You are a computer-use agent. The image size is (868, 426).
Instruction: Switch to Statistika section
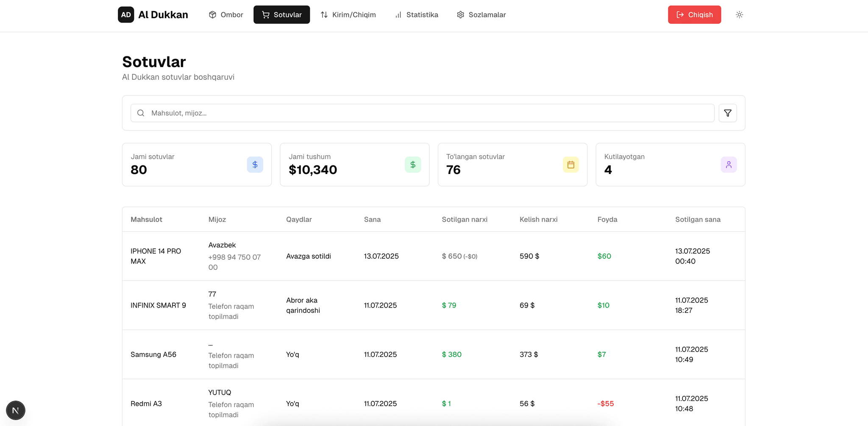[x=417, y=15]
